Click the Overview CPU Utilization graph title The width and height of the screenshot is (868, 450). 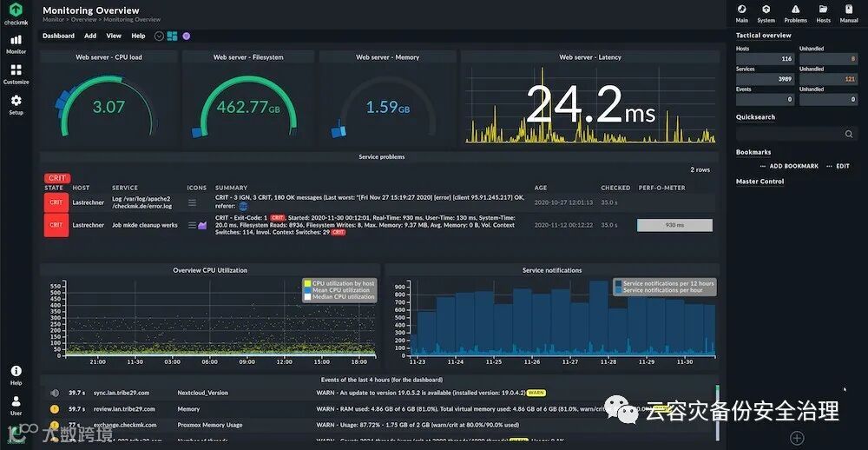click(210, 270)
